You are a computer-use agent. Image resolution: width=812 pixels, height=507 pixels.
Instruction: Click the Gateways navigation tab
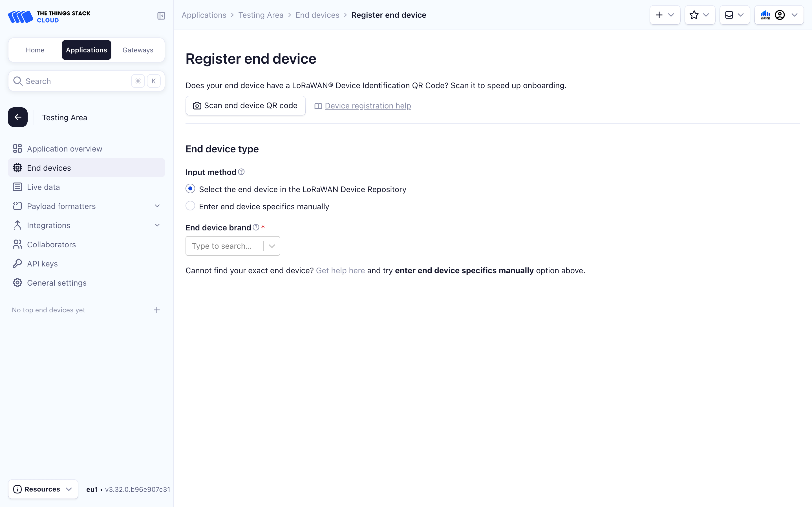click(137, 50)
